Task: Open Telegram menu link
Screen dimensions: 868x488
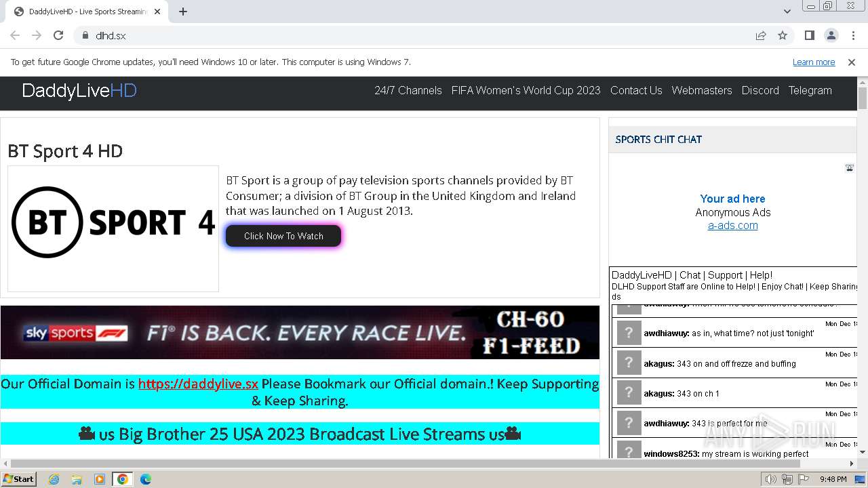Action: coord(810,90)
